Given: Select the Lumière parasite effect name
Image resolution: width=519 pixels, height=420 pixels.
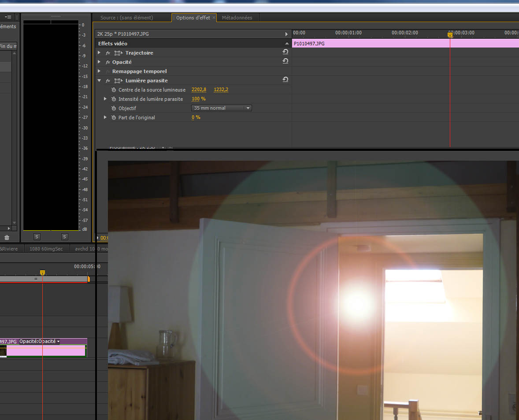Looking at the screenshot, I should pyautogui.click(x=146, y=81).
